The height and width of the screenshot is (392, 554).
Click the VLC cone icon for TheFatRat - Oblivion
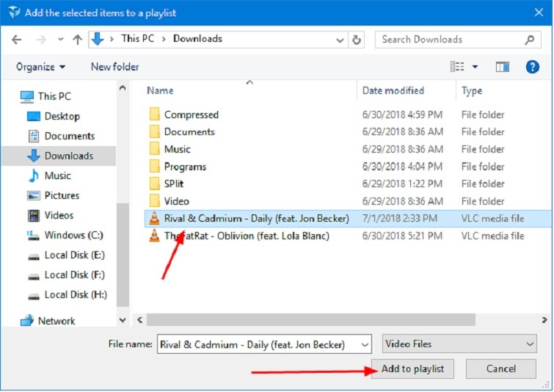coord(154,236)
